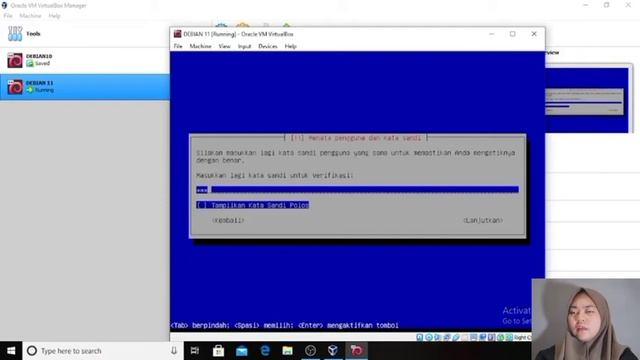
Task: Click the DEBIAN 11 window title icon
Action: click(178, 34)
